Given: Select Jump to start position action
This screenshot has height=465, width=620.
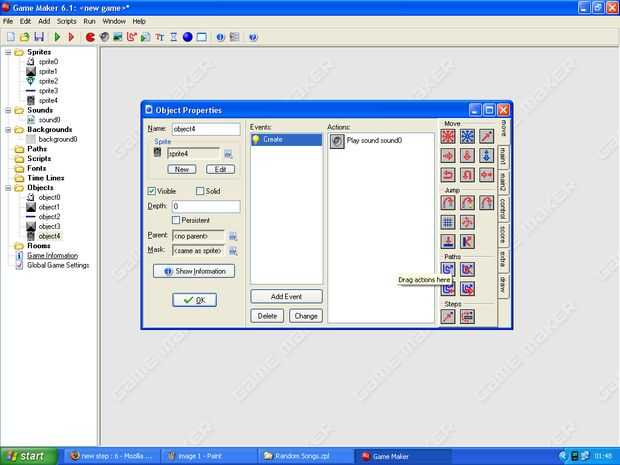Looking at the screenshot, I should point(467,203).
